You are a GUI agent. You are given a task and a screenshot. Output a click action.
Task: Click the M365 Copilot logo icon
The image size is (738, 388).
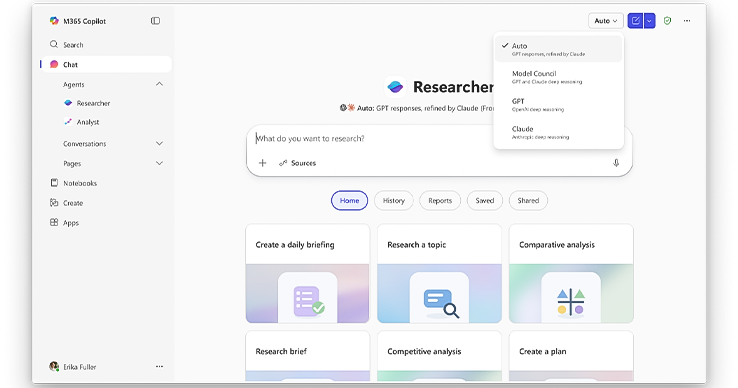(54, 21)
